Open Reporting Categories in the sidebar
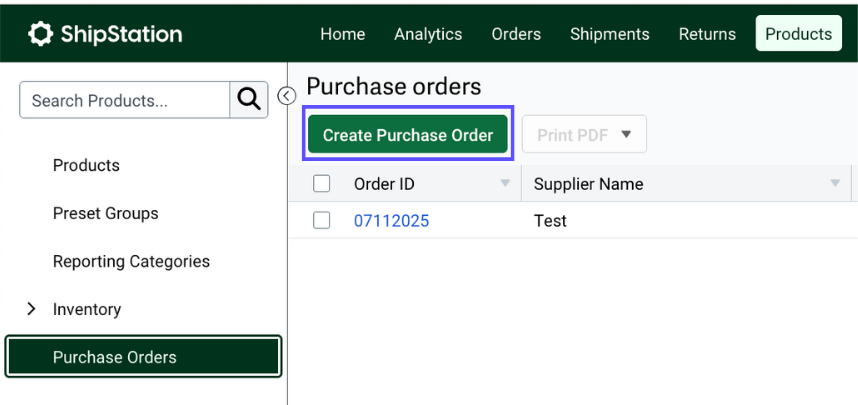This screenshot has width=858, height=405. pyautogui.click(x=131, y=262)
